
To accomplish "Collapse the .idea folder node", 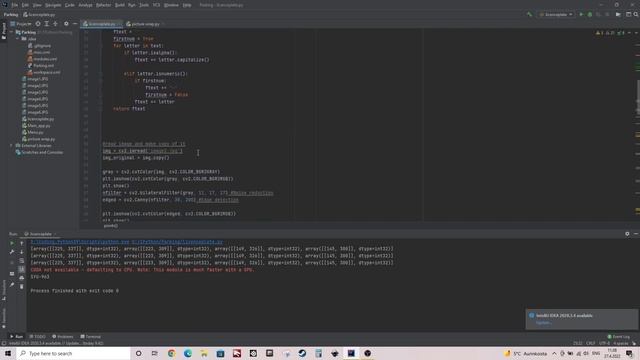I will (18, 39).
